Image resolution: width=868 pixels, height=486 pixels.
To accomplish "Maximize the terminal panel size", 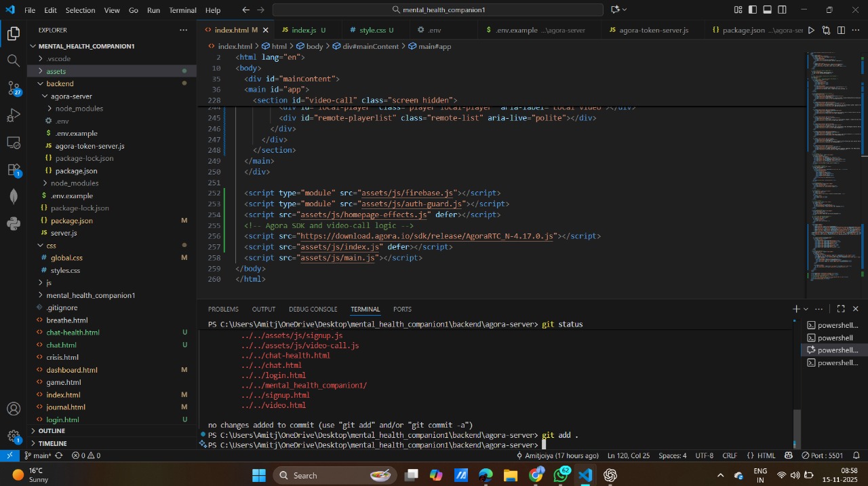I will pyautogui.click(x=841, y=309).
